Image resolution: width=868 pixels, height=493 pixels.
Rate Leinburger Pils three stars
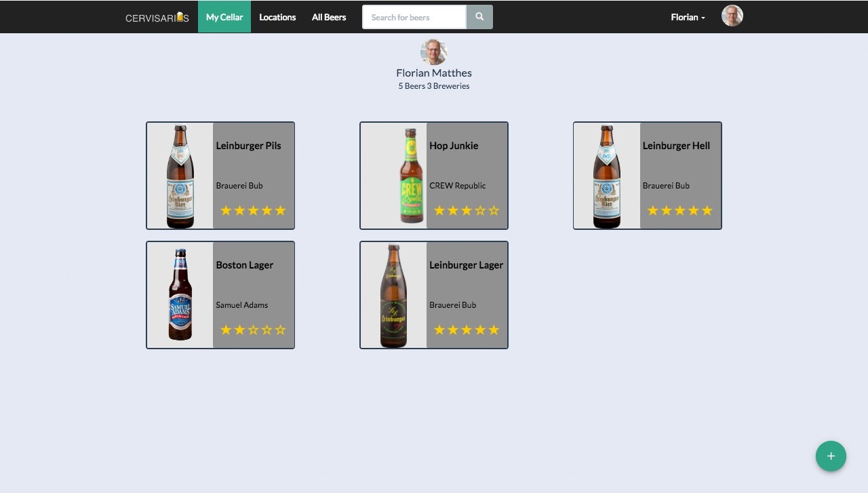click(x=254, y=210)
